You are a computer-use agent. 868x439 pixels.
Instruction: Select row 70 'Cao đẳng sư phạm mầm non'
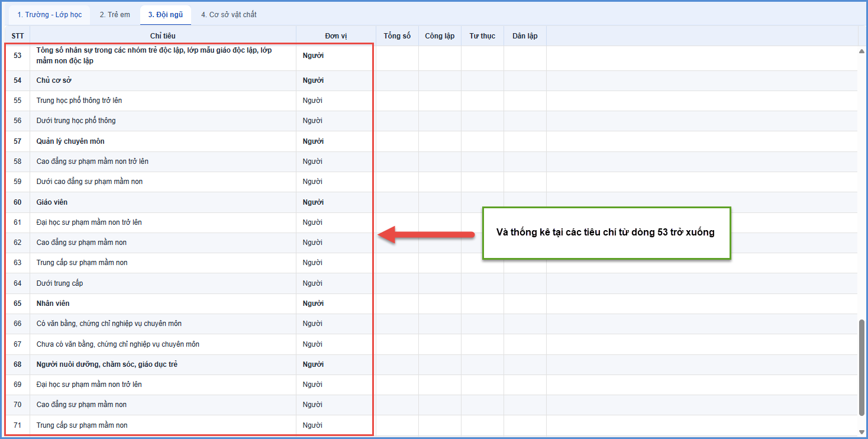(431, 405)
